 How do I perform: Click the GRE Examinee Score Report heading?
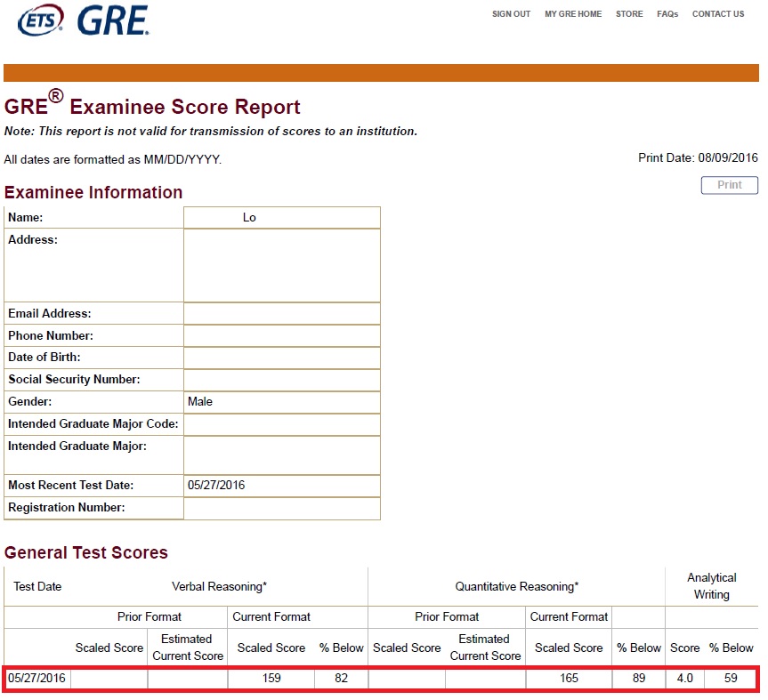(152, 104)
